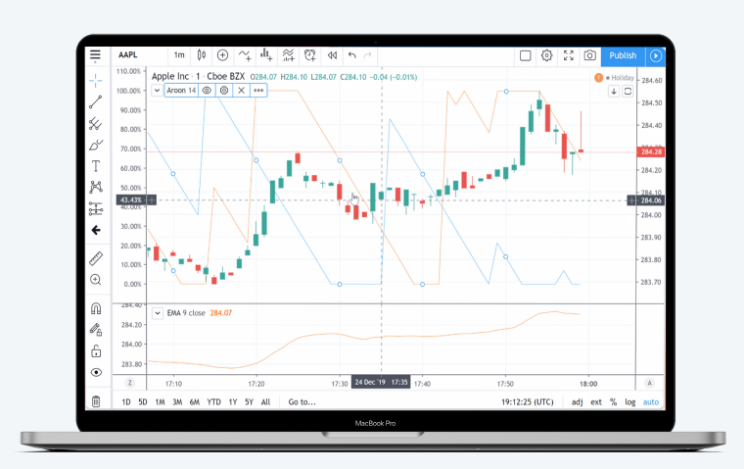Select the 6M time range
The height and width of the screenshot is (469, 744).
pos(195,402)
